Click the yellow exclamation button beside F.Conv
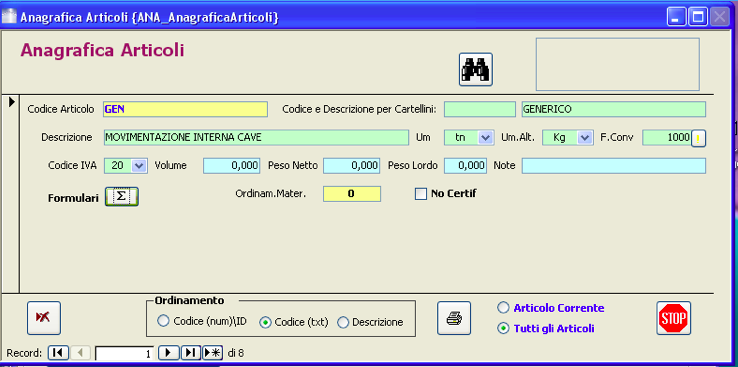738x367 pixels. click(x=698, y=138)
